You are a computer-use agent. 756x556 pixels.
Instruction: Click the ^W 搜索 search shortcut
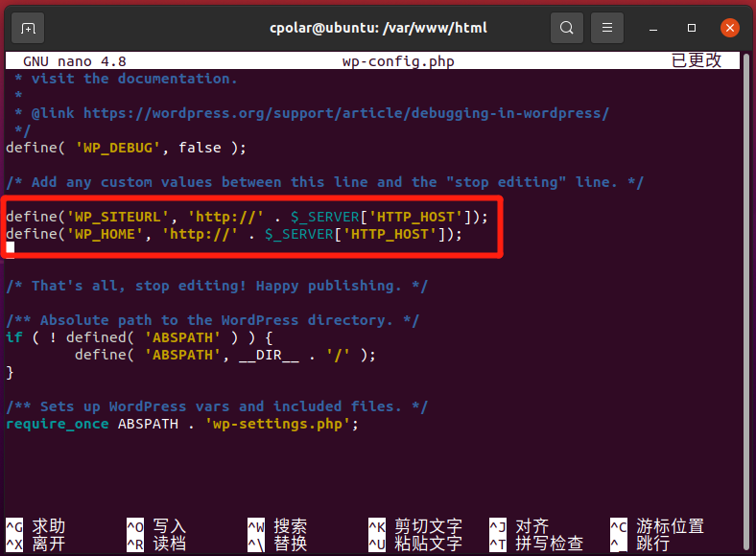[277, 526]
